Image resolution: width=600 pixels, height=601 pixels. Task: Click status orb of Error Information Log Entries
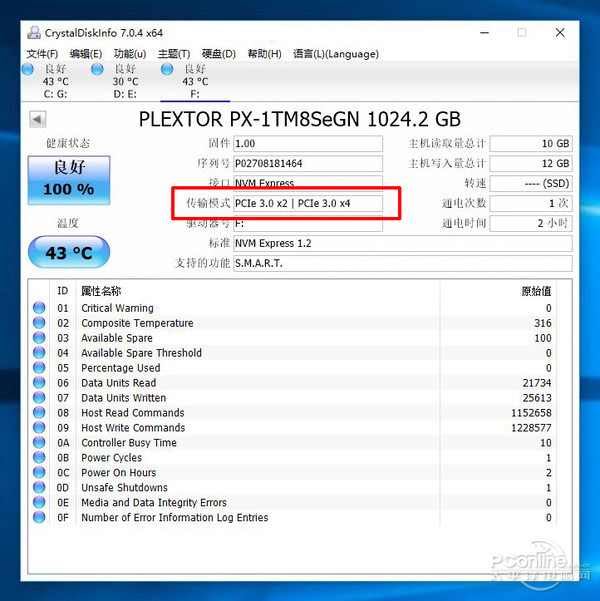pyautogui.click(x=39, y=517)
